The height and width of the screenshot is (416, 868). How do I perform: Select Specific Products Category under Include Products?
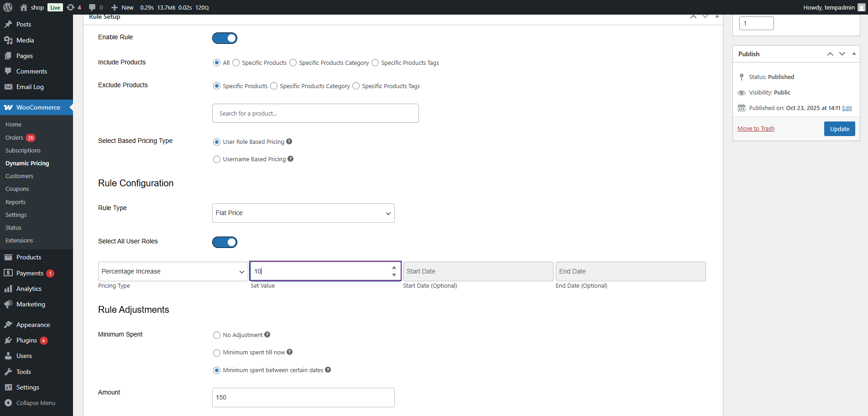[x=293, y=63]
